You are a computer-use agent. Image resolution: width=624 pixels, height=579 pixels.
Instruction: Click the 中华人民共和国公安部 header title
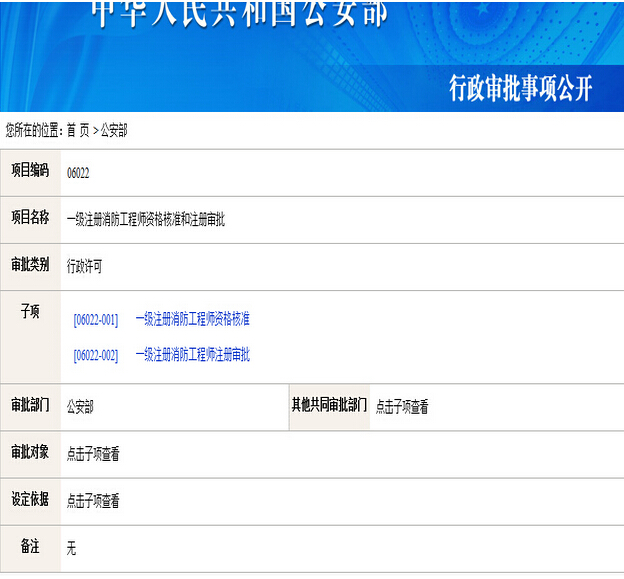coord(239,14)
